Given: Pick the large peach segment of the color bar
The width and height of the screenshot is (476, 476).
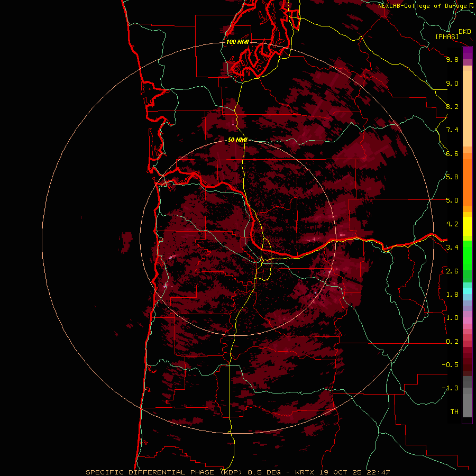Looking at the screenshot, I should point(467,109).
